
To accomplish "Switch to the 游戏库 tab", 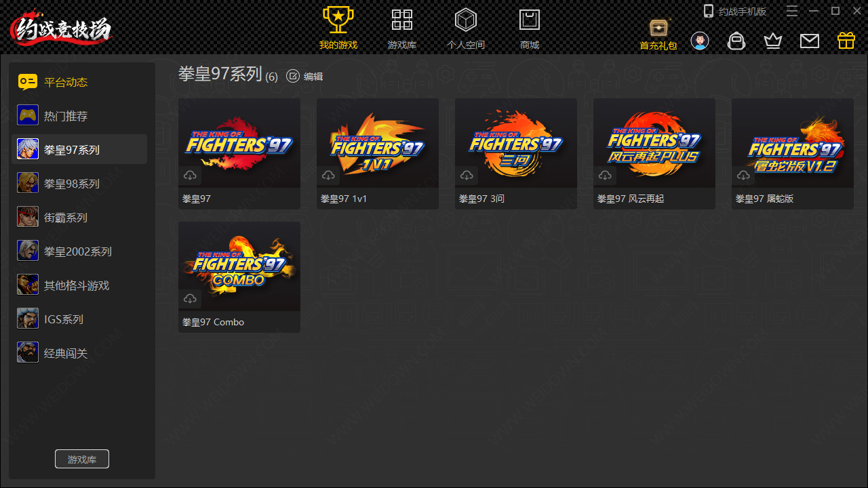I will (x=402, y=27).
